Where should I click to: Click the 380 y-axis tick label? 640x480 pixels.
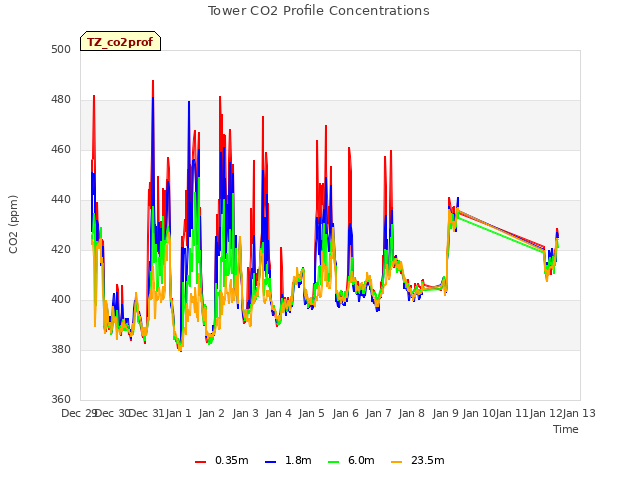(x=61, y=350)
